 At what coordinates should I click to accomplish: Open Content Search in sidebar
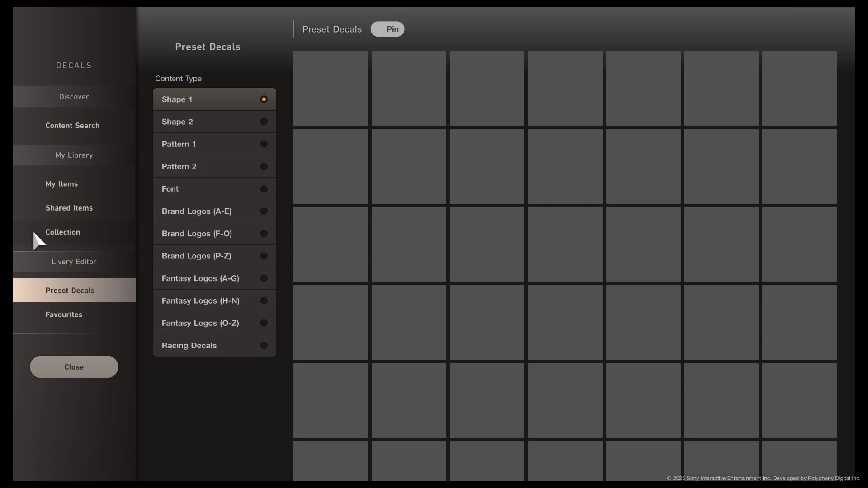point(74,126)
